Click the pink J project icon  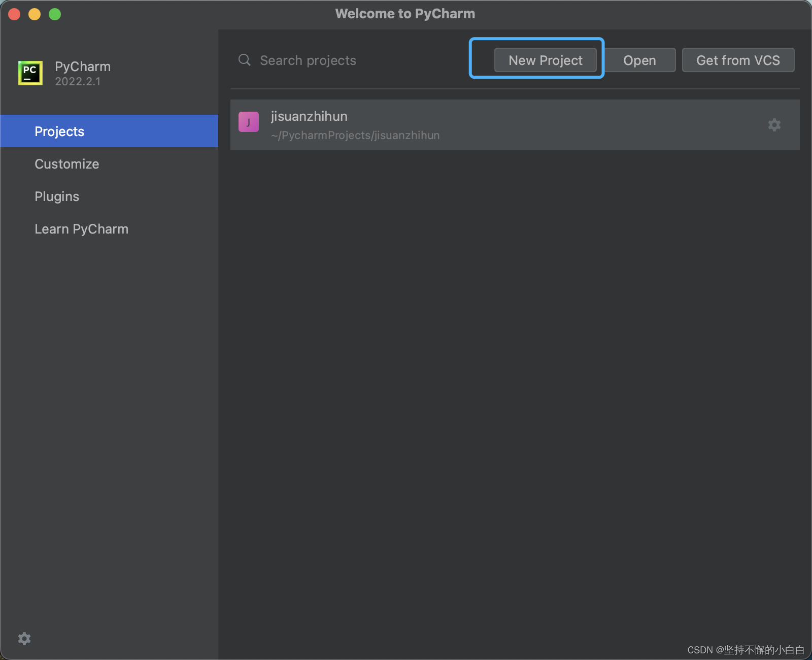pyautogui.click(x=249, y=122)
